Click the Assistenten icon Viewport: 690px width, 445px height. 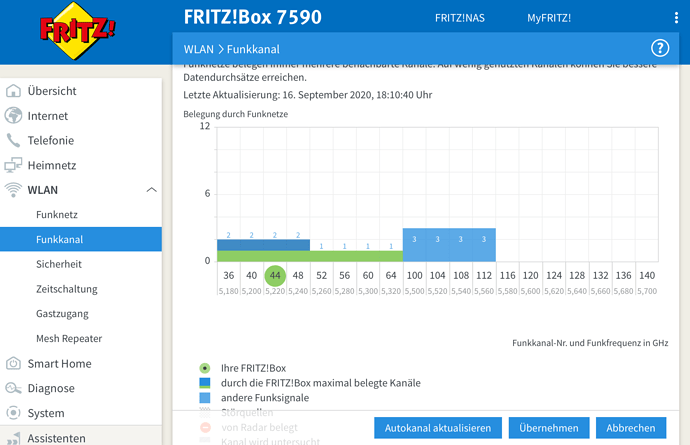(13, 438)
